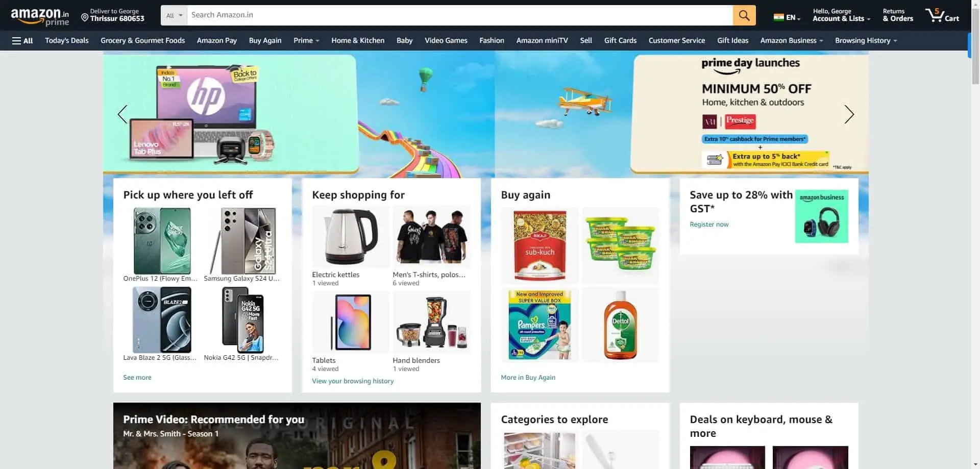
Task: Open Gift Ideas page
Action: click(732, 41)
